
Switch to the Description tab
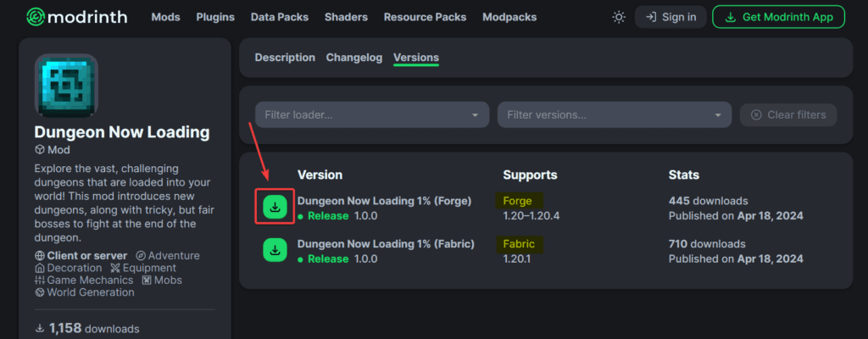[x=285, y=58]
